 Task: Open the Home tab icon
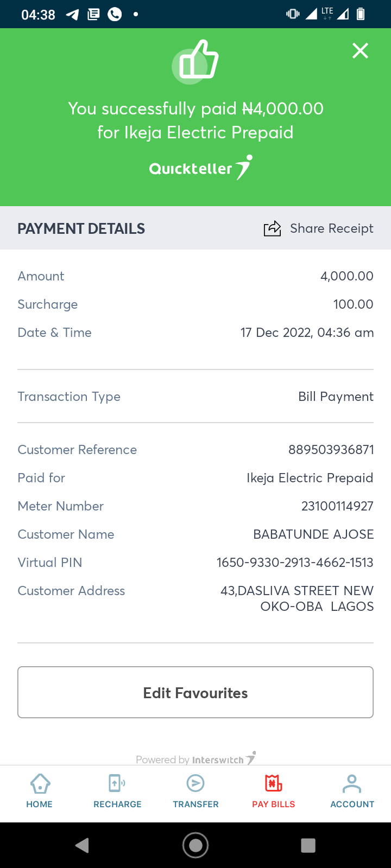point(40,784)
